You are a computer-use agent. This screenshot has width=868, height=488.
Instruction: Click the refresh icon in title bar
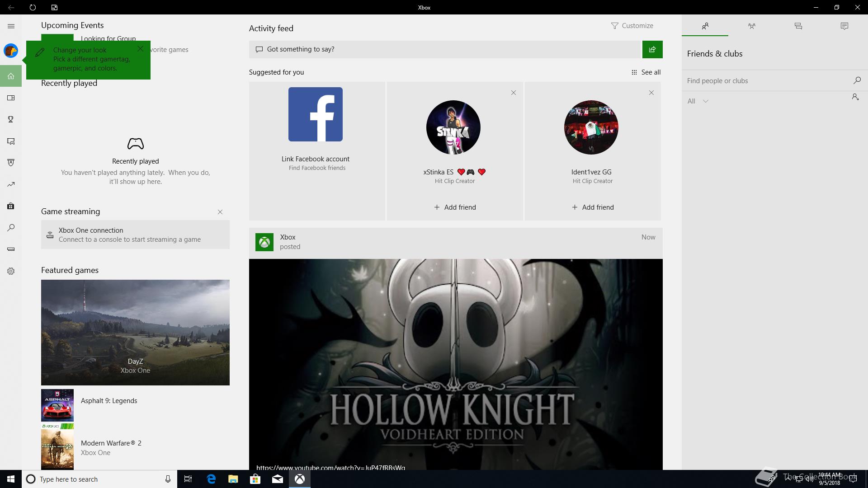coord(33,7)
